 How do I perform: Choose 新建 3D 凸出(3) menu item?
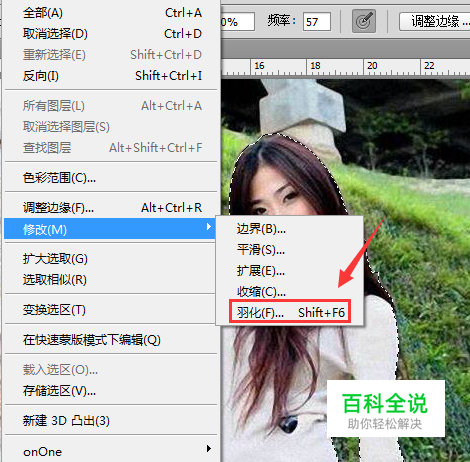point(110,421)
